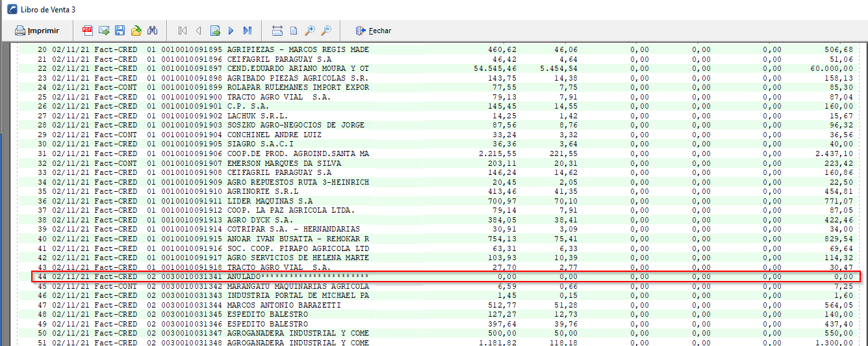Viewport: 868px width, 346px height.
Task: Open the go-to-page icon
Action: [215, 31]
